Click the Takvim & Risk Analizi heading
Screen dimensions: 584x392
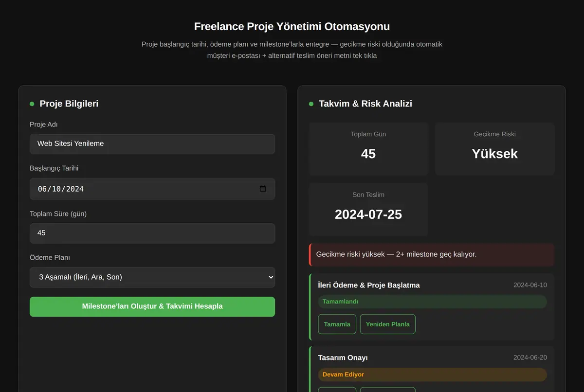point(365,104)
